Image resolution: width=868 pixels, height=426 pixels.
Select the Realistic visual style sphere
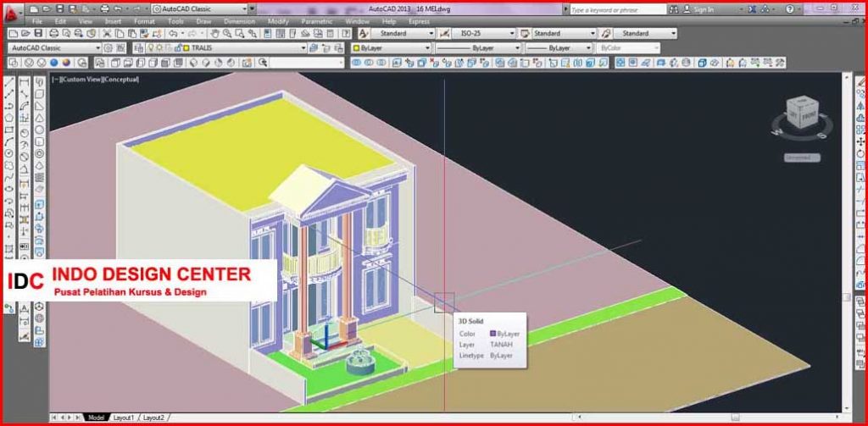coord(54,63)
